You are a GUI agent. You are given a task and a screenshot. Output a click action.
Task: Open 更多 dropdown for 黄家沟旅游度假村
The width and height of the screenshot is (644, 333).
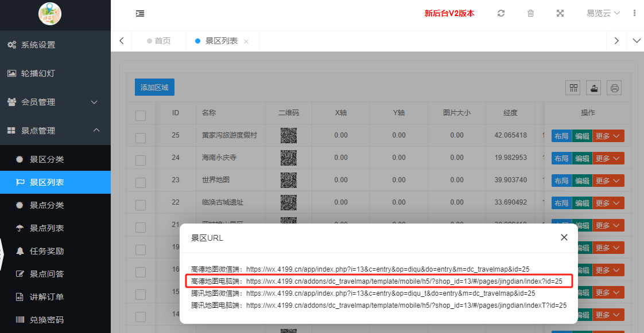[608, 136]
